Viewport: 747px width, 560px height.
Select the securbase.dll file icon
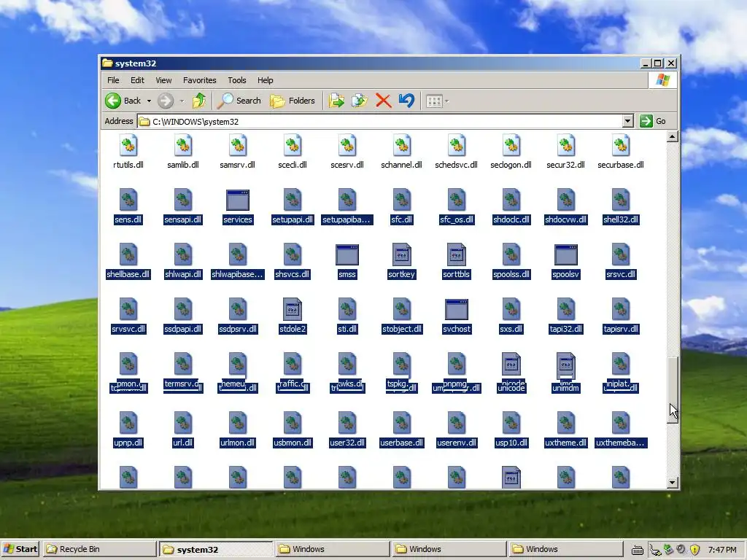click(x=621, y=145)
